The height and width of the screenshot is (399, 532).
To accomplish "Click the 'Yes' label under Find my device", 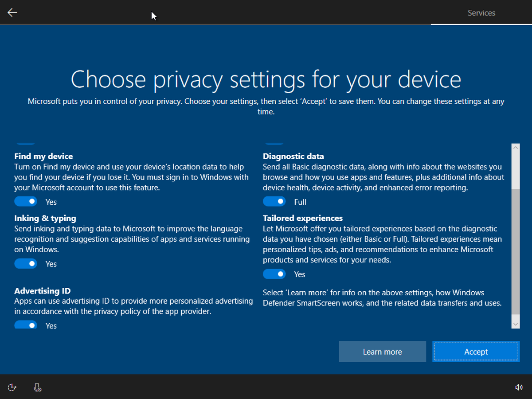I will pos(51,202).
